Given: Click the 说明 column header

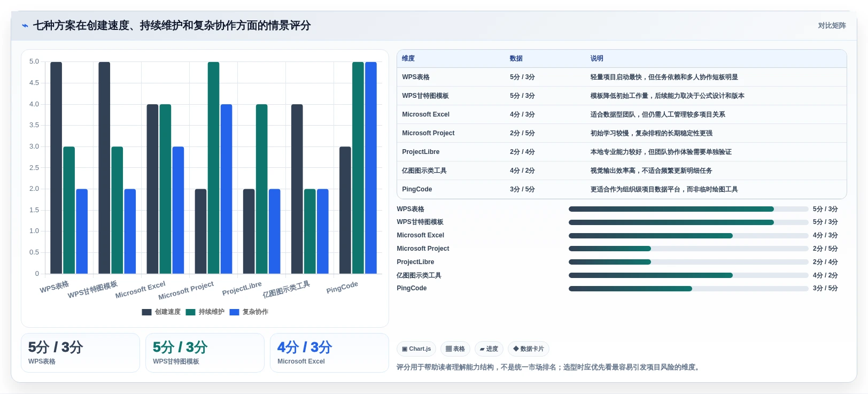Looking at the screenshot, I should tap(597, 58).
